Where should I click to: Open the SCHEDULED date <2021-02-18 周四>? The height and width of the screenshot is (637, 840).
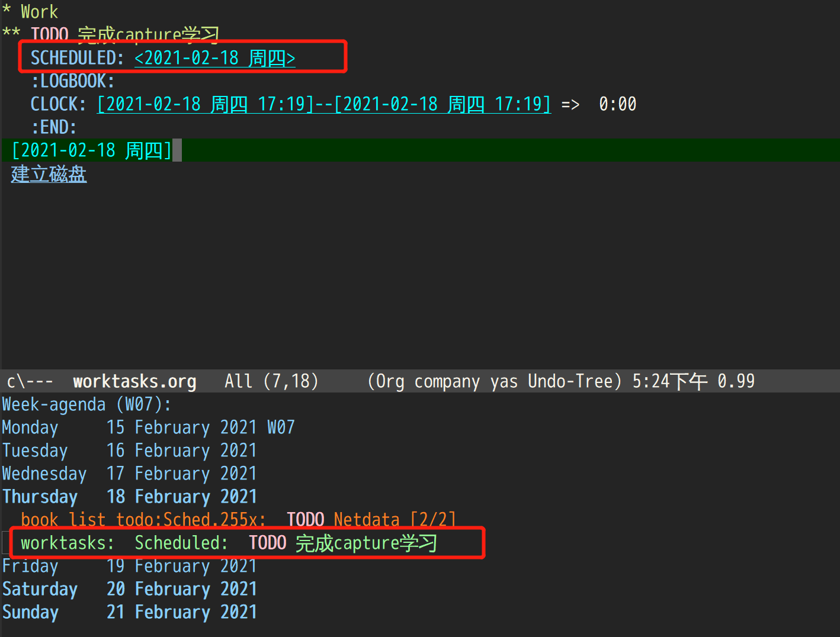pyautogui.click(x=215, y=58)
